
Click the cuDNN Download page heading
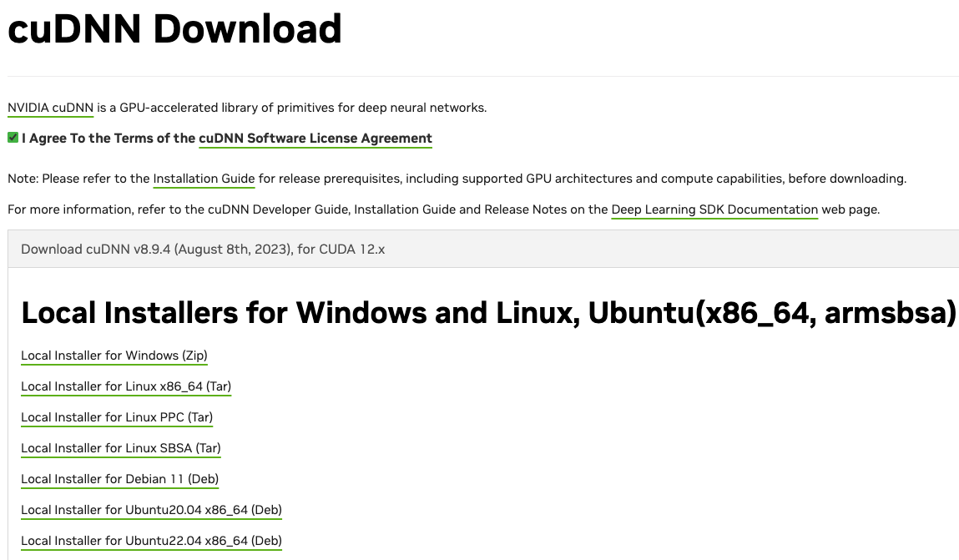(x=174, y=28)
